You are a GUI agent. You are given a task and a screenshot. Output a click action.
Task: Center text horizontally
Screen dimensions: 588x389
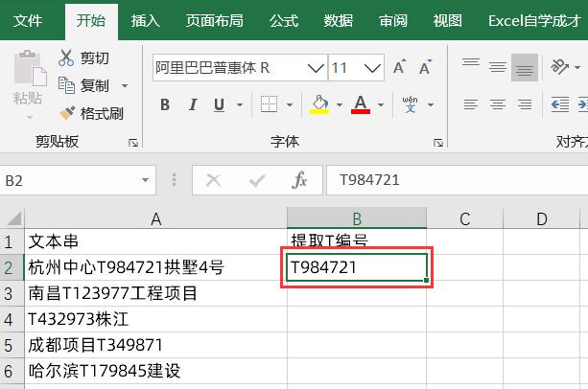498,104
